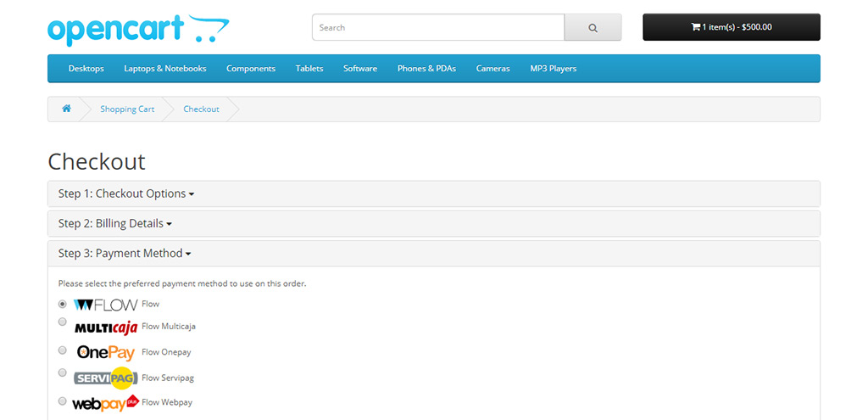Open the Tablets category

coord(309,68)
